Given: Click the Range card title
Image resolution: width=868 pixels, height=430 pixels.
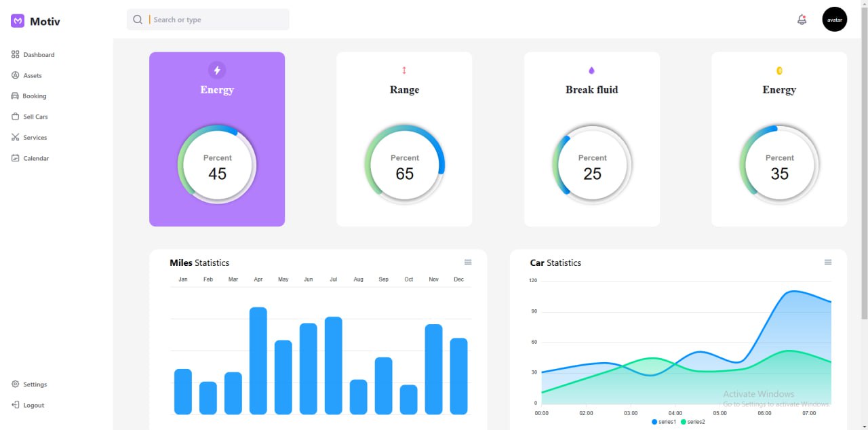Looking at the screenshot, I should 404,90.
